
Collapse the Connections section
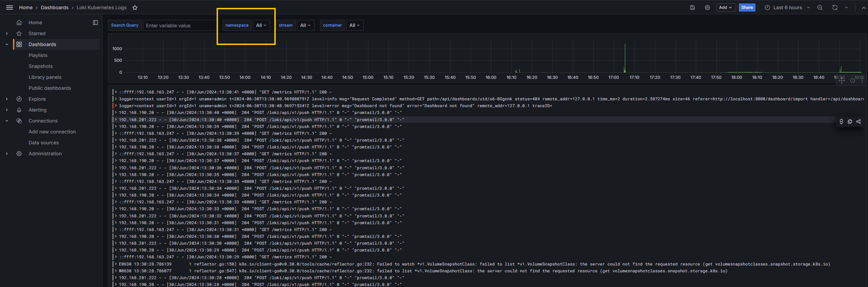pyautogui.click(x=7, y=121)
